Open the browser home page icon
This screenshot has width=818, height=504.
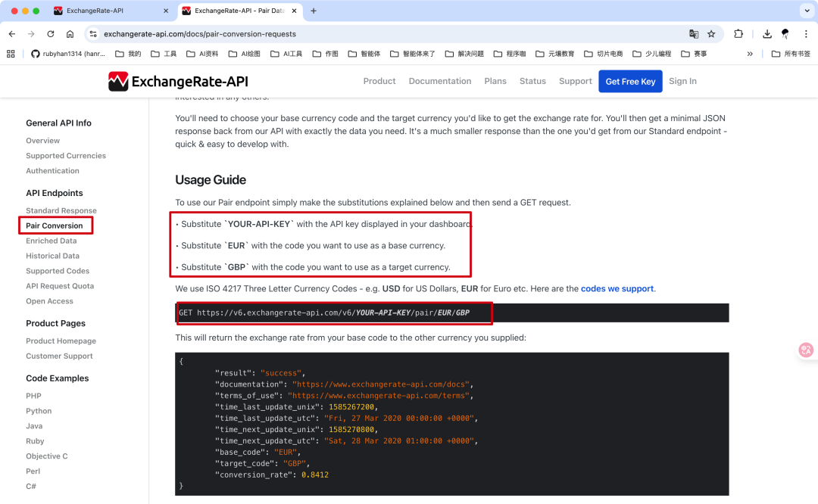[x=70, y=34]
